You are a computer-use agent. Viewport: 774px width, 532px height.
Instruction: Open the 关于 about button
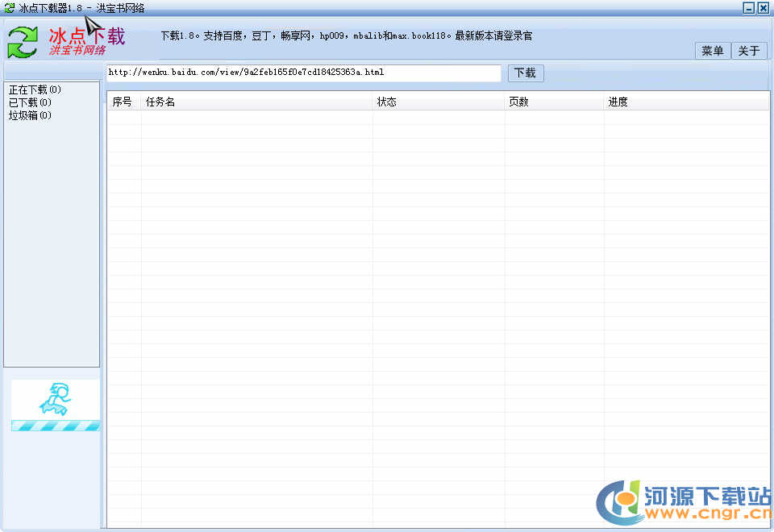pos(749,51)
